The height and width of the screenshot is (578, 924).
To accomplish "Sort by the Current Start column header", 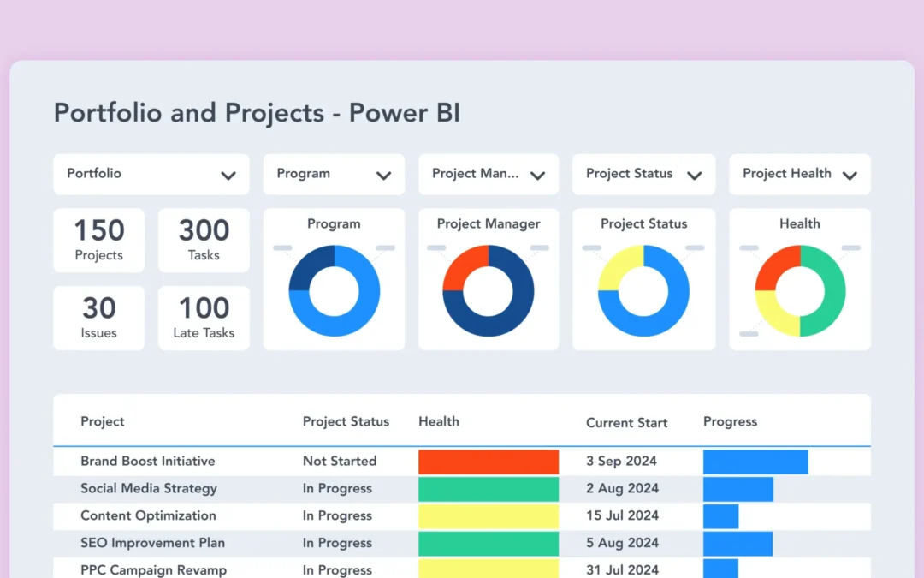I will (x=626, y=422).
